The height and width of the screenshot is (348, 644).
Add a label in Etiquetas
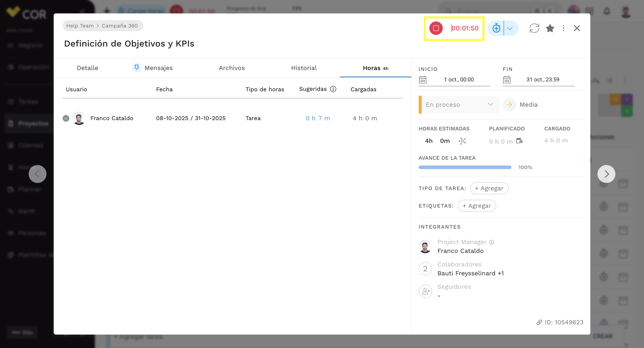[x=477, y=206]
